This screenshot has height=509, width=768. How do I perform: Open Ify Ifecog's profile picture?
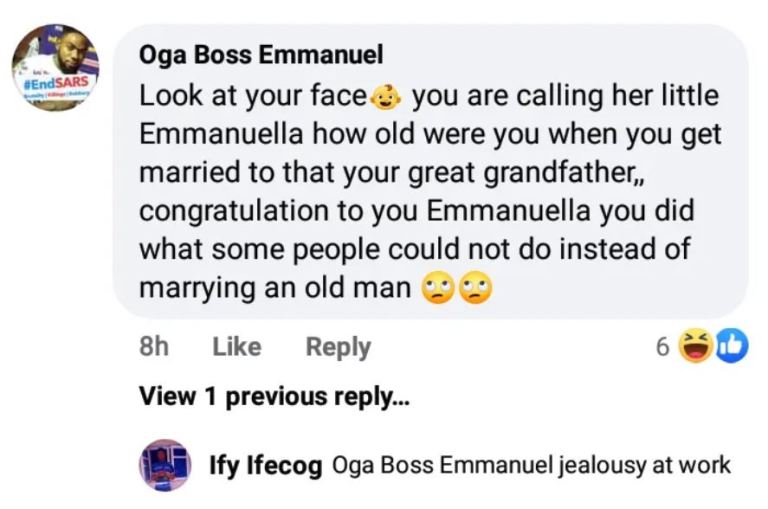pyautogui.click(x=162, y=465)
